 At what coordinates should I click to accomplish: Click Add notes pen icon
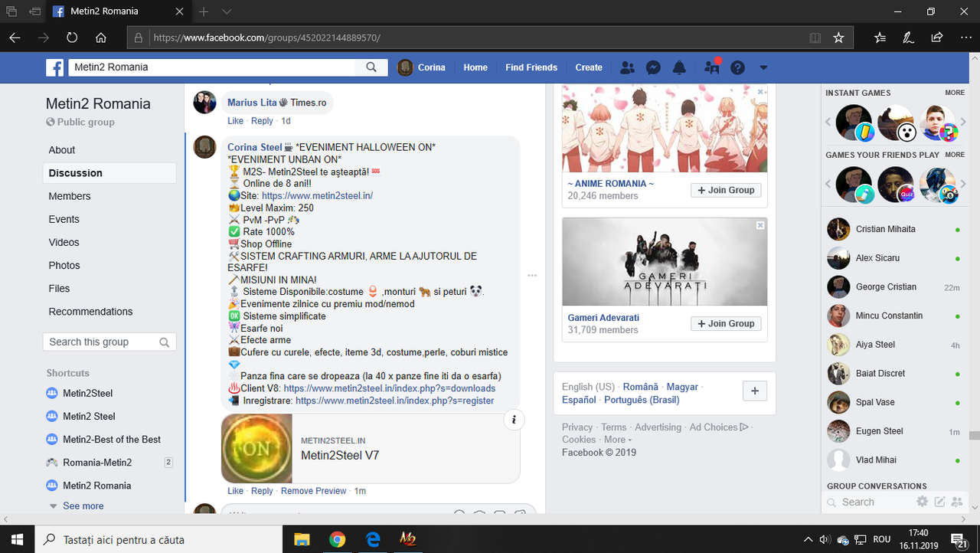[908, 37]
